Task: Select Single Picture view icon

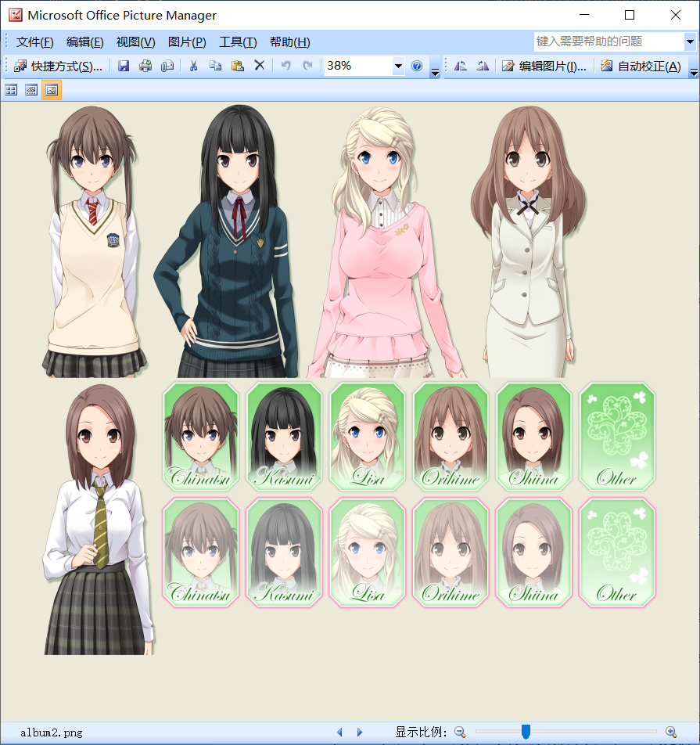Action: 52,90
